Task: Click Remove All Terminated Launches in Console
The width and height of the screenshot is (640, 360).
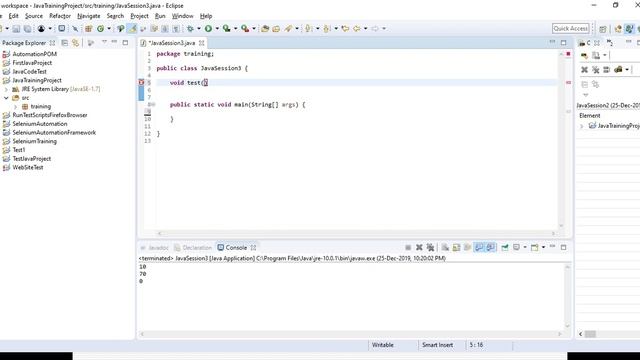Action: [x=430, y=247]
